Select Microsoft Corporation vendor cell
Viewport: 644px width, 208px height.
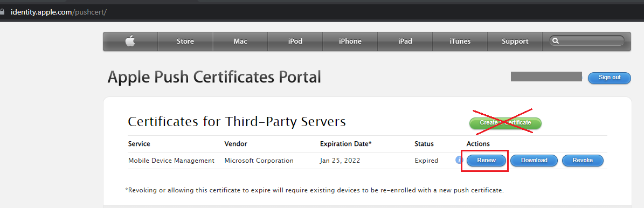[259, 161]
